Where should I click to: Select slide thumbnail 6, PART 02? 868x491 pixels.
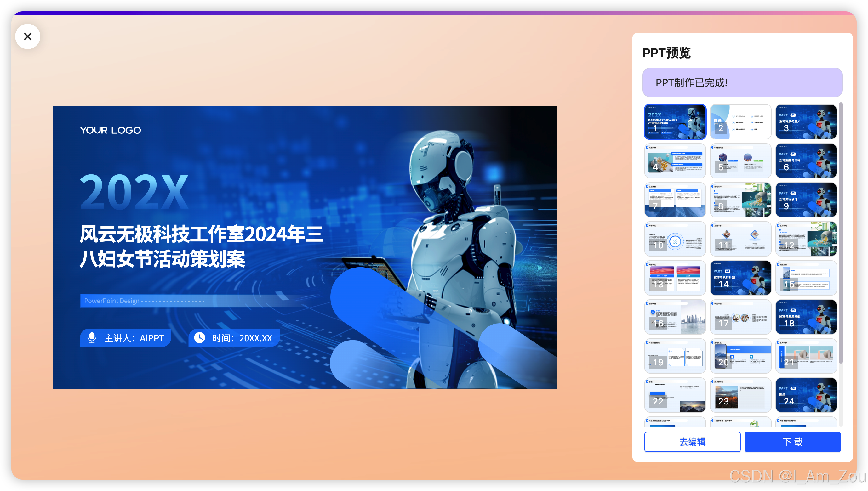[806, 161]
